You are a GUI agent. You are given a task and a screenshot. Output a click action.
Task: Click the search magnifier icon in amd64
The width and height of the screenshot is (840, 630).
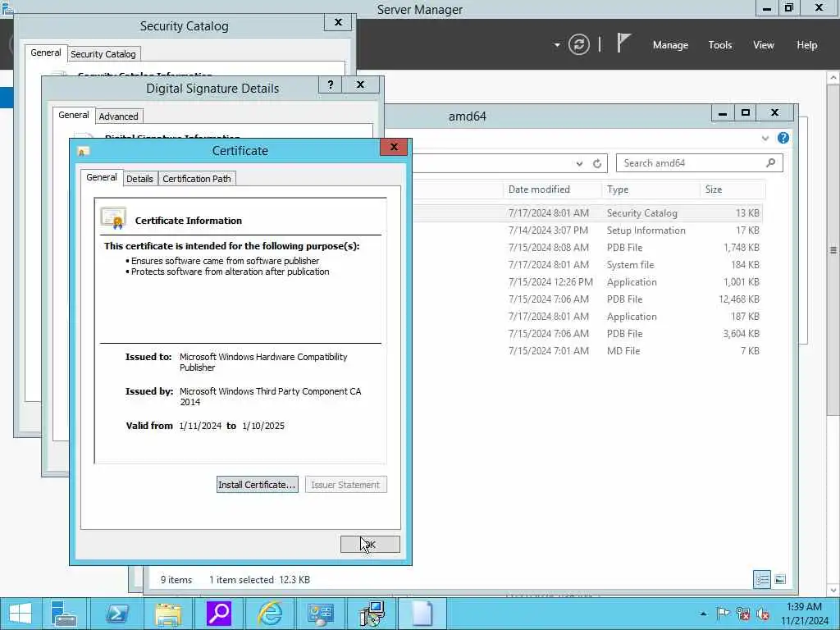771,163
